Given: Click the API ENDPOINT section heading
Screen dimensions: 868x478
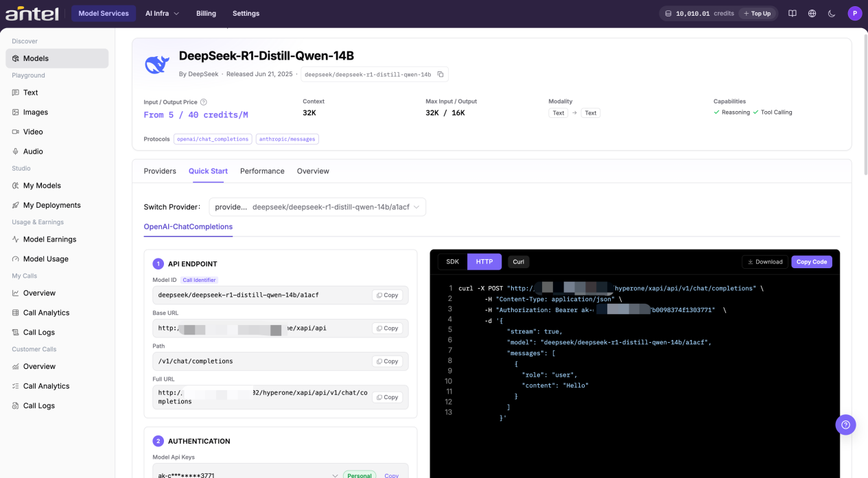Looking at the screenshot, I should [193, 263].
